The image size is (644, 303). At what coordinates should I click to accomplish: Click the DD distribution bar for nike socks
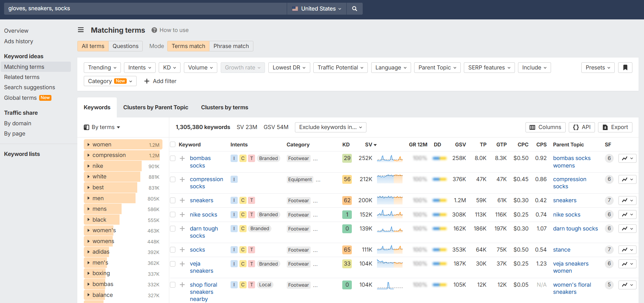(x=440, y=215)
